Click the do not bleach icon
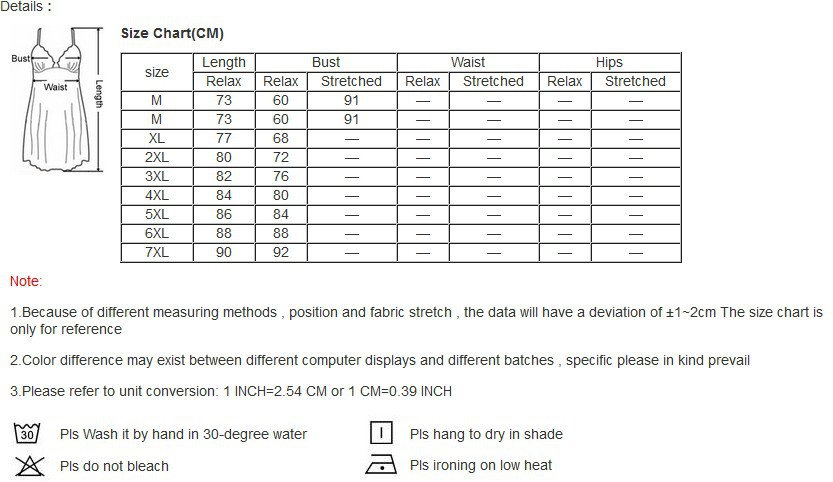The height and width of the screenshot is (482, 833). point(29,466)
